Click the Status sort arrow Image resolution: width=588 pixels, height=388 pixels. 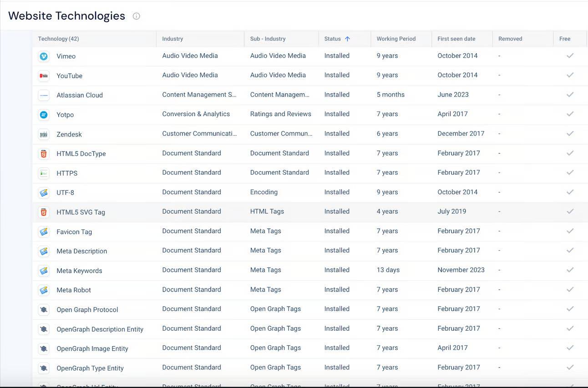pyautogui.click(x=347, y=39)
